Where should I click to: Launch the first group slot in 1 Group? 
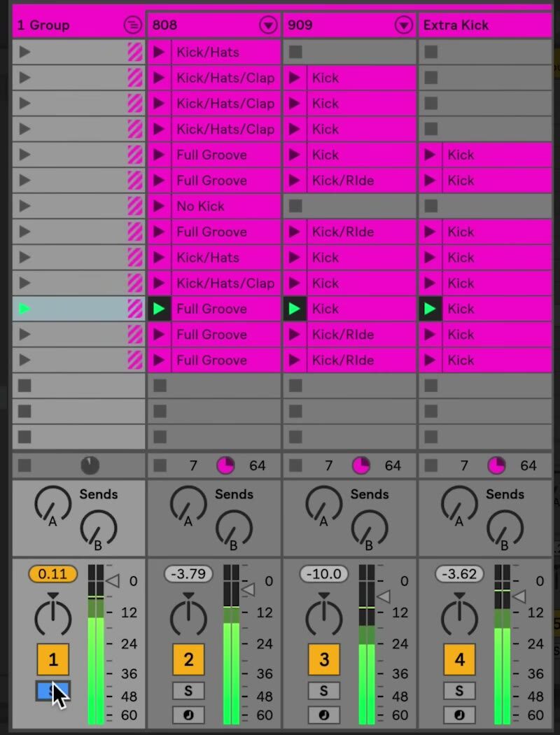click(24, 52)
